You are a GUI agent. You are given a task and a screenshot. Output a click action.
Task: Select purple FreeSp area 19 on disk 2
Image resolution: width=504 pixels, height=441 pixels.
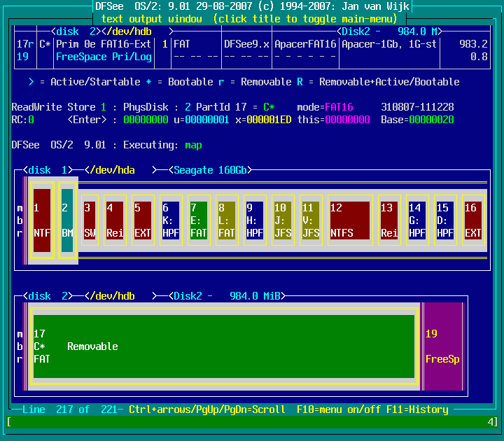(x=442, y=346)
